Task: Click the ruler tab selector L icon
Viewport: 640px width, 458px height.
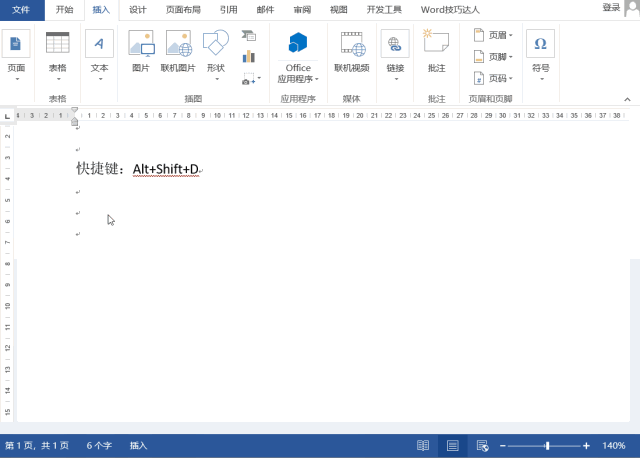Action: (x=7, y=116)
